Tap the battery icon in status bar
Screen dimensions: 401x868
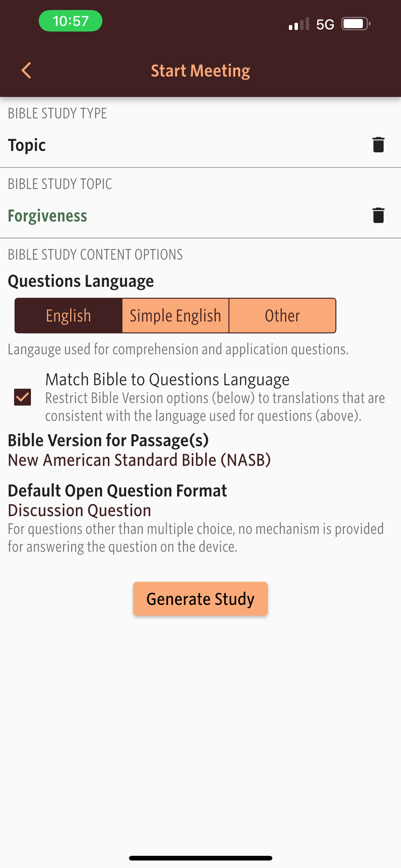point(355,24)
